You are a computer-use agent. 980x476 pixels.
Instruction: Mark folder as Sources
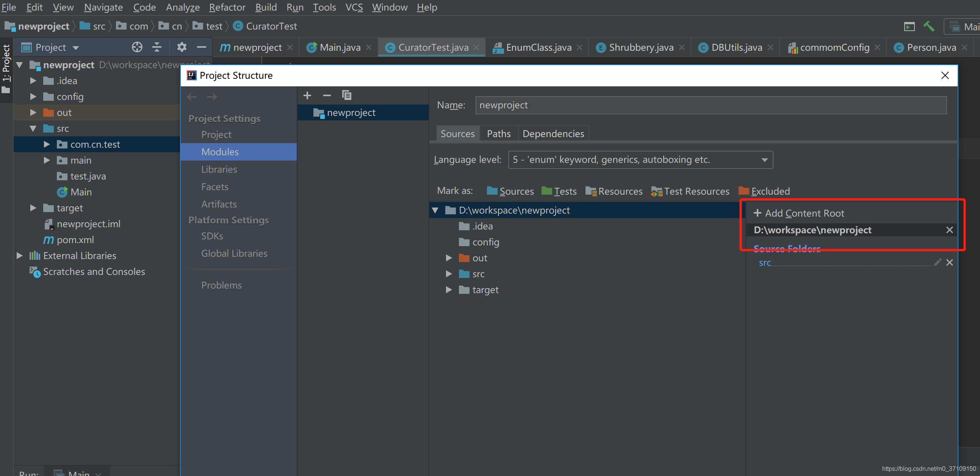click(510, 191)
